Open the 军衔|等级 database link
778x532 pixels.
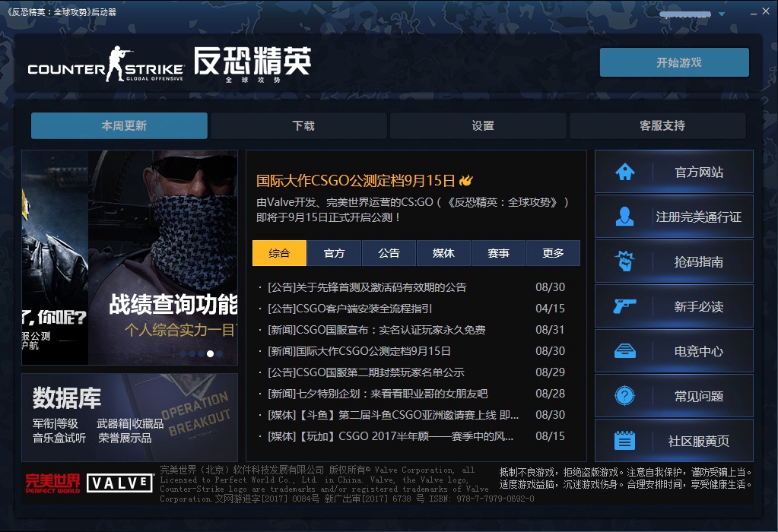[x=56, y=423]
